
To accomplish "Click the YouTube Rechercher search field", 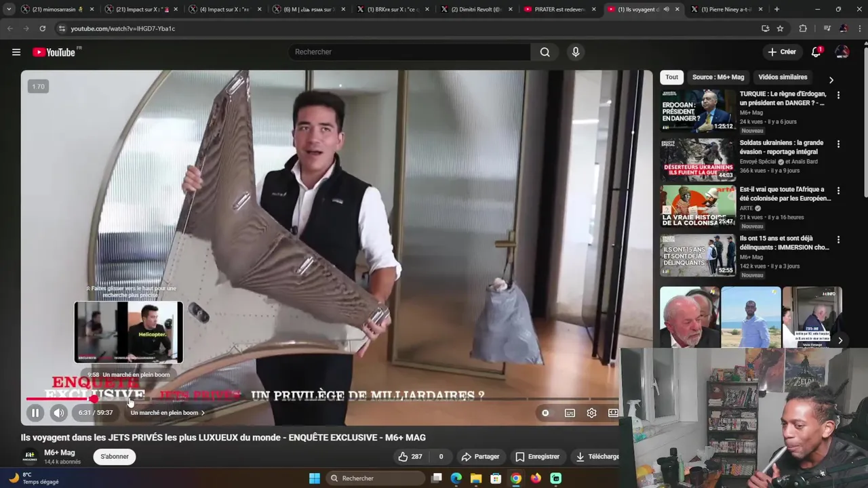I will click(410, 52).
